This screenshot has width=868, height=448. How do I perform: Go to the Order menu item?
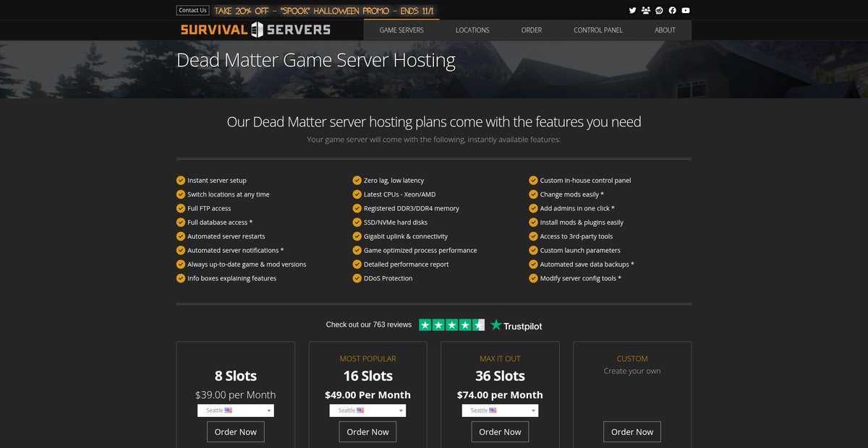(x=532, y=30)
